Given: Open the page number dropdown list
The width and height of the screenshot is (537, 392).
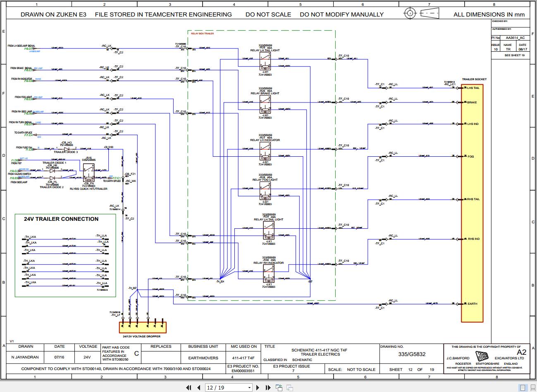Looking at the screenshot, I should pos(249,387).
